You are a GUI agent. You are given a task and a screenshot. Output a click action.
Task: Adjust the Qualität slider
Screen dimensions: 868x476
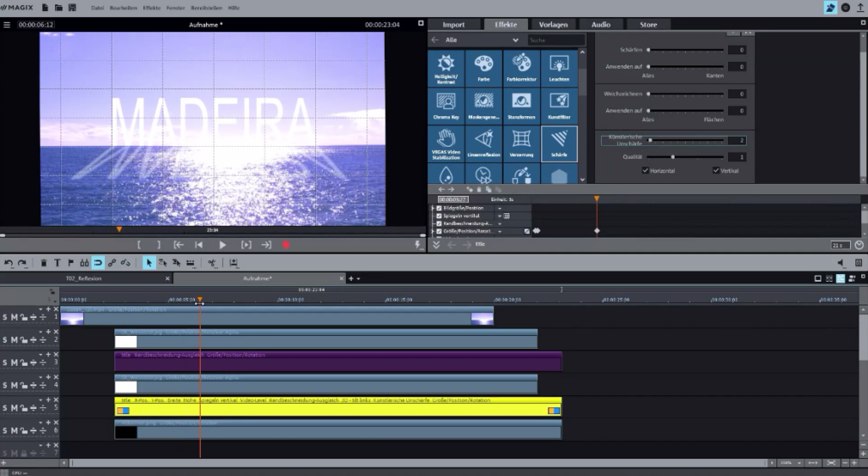[x=685, y=157]
